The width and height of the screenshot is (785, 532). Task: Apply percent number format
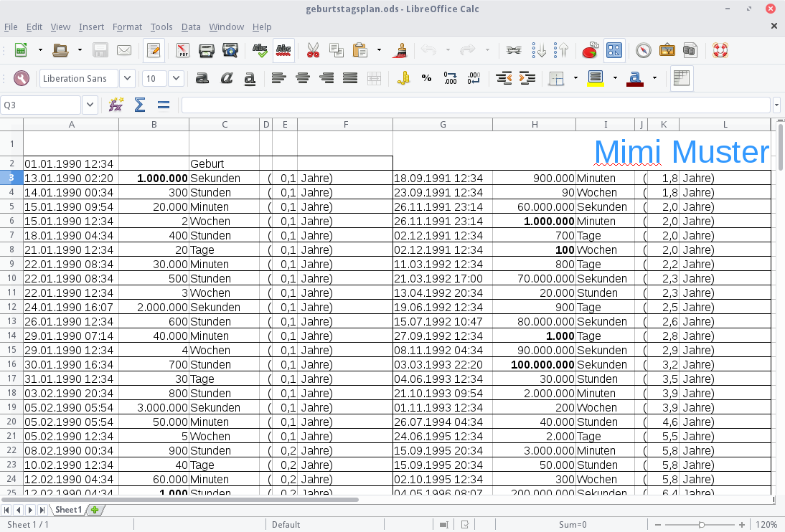pos(426,78)
